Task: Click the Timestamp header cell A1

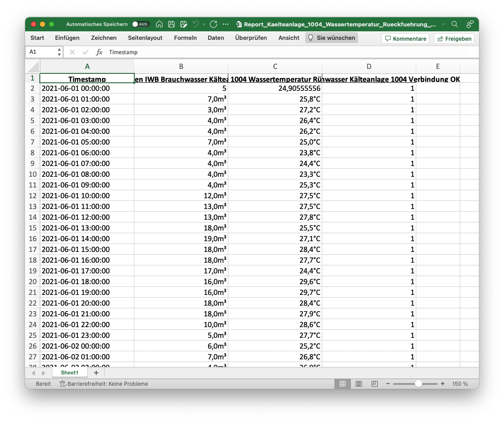Action: (87, 78)
